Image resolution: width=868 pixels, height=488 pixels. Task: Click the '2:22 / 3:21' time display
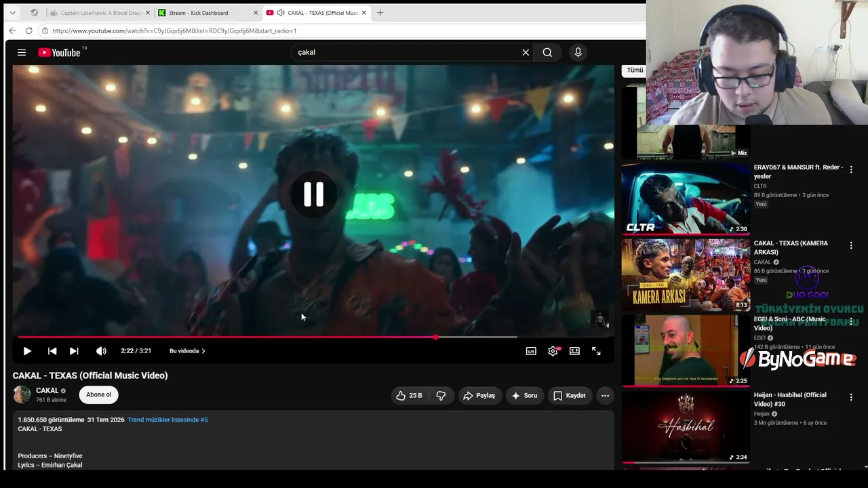[136, 351]
